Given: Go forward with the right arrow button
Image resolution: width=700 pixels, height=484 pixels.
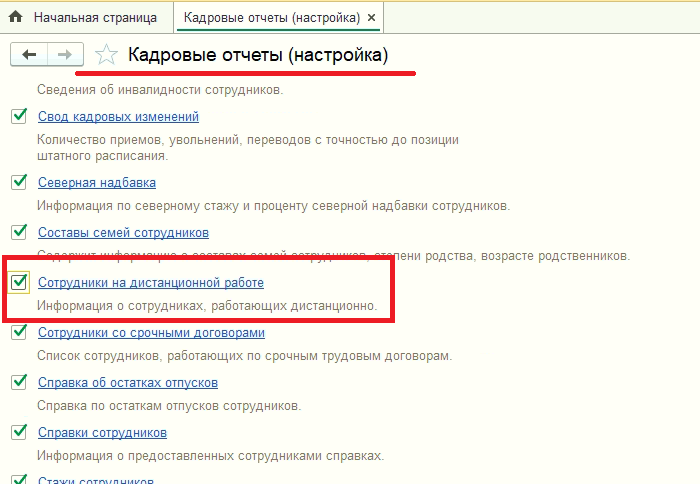Looking at the screenshot, I should click(x=65, y=54).
